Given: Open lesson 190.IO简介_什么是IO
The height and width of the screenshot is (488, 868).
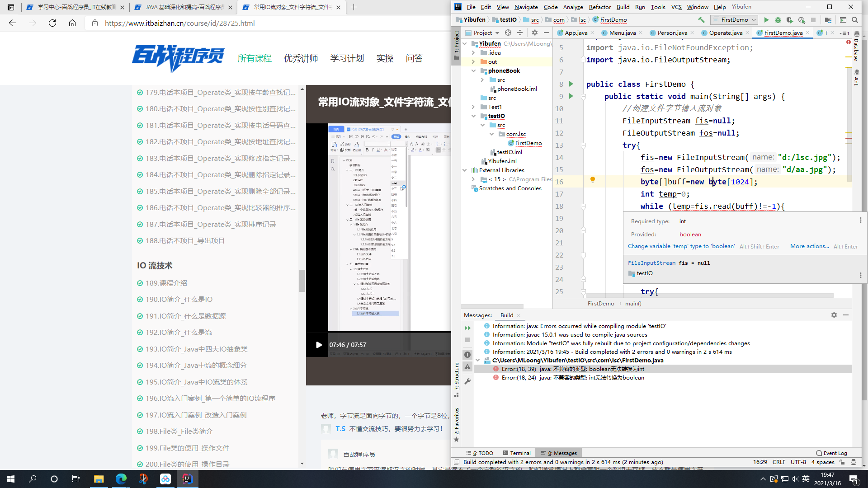Looking at the screenshot, I should tap(179, 300).
